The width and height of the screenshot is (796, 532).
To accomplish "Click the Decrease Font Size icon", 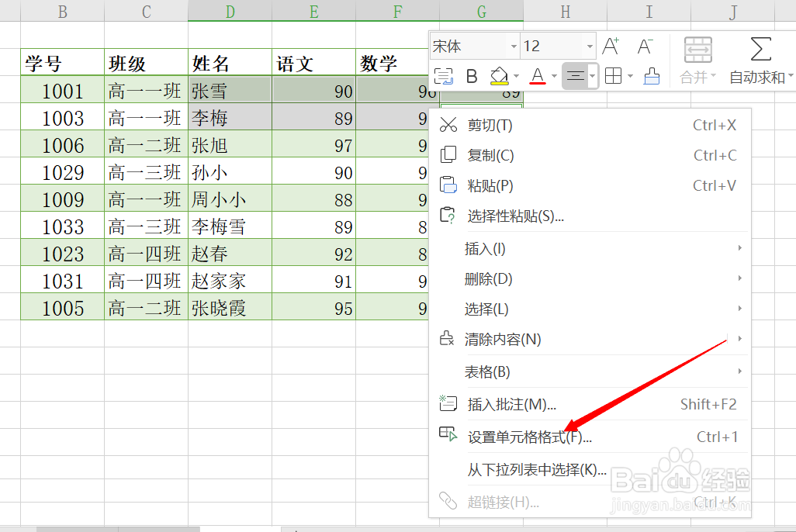I will click(x=646, y=47).
